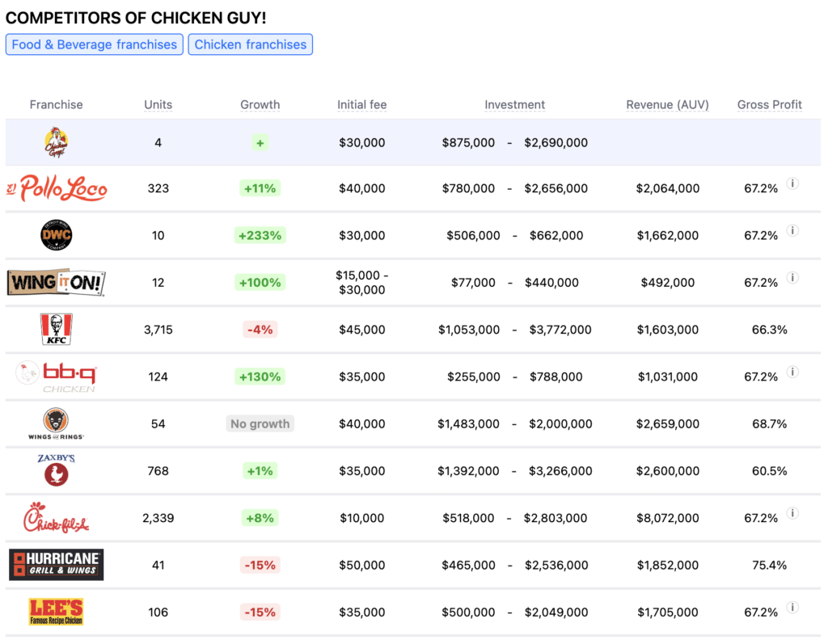
Task: Sort by Units column header
Action: coord(158,104)
